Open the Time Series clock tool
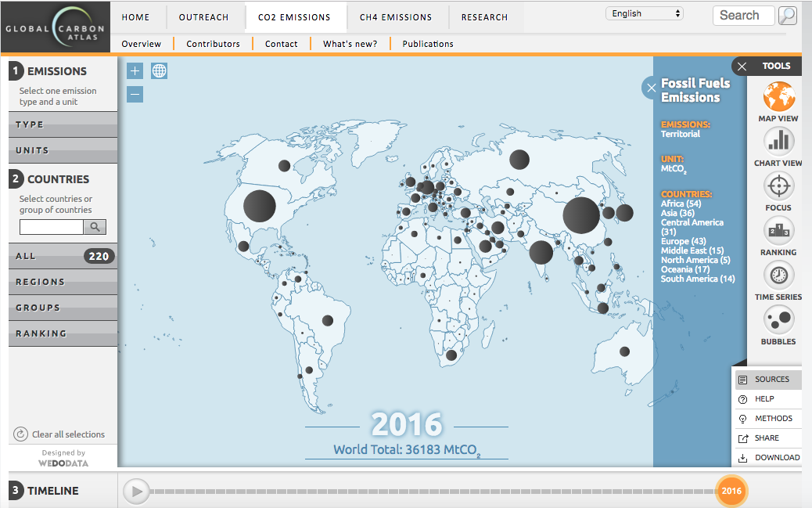The width and height of the screenshot is (812, 508). (778, 276)
